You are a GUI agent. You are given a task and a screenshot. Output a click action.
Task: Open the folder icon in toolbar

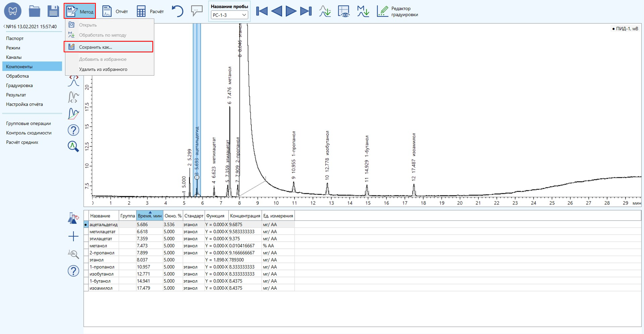point(34,11)
